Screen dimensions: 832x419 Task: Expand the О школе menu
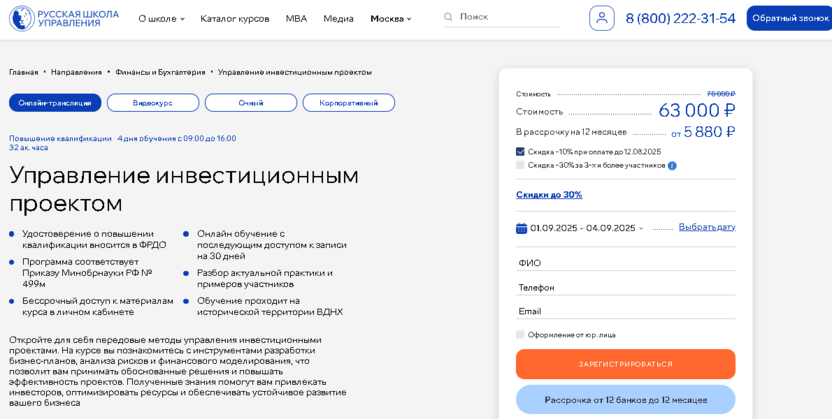pos(161,18)
